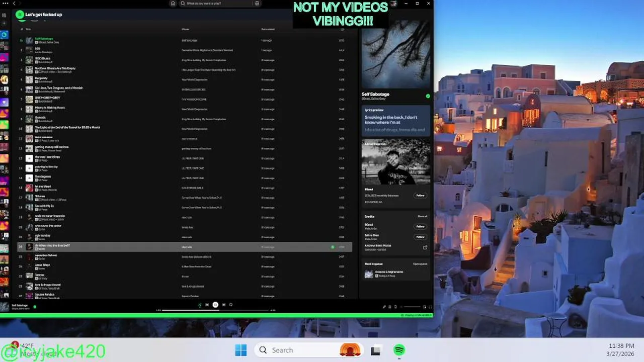Pause the playlist using the green header button

20,15
